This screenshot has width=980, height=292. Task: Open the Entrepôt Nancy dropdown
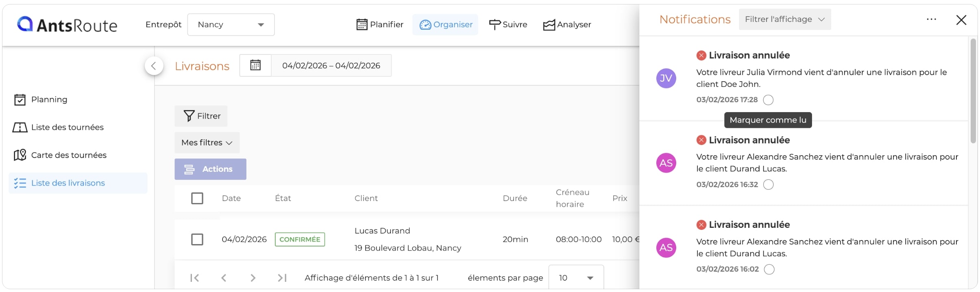(231, 25)
